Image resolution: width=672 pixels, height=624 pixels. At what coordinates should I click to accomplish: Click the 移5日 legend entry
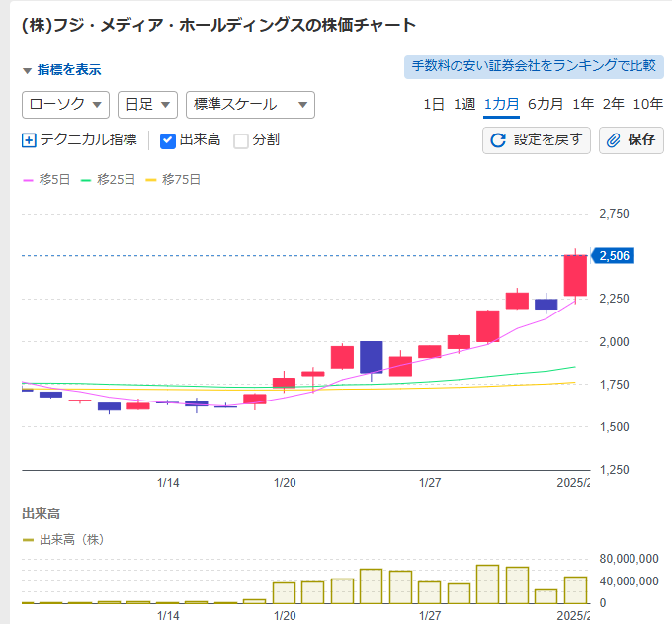click(46, 180)
